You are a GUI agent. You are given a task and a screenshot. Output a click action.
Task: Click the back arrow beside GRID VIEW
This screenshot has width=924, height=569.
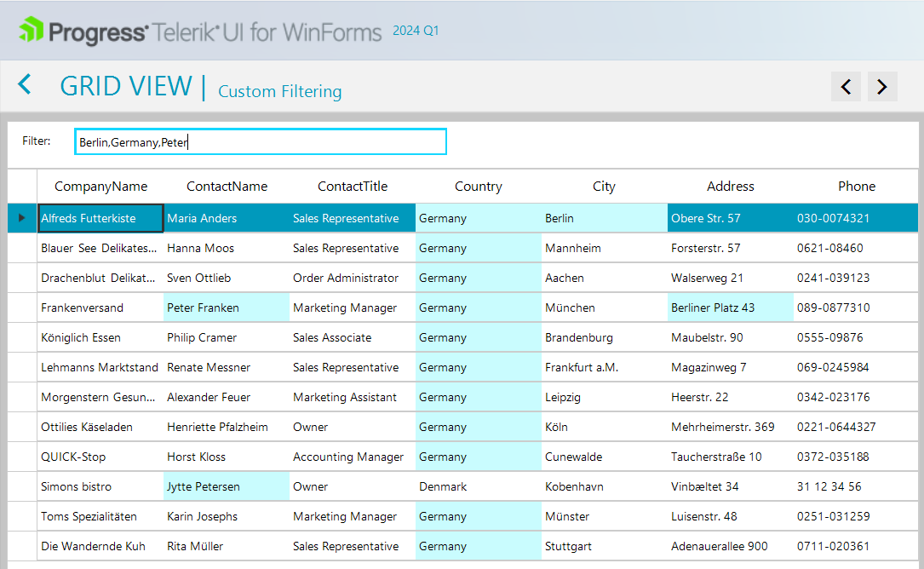25,84
